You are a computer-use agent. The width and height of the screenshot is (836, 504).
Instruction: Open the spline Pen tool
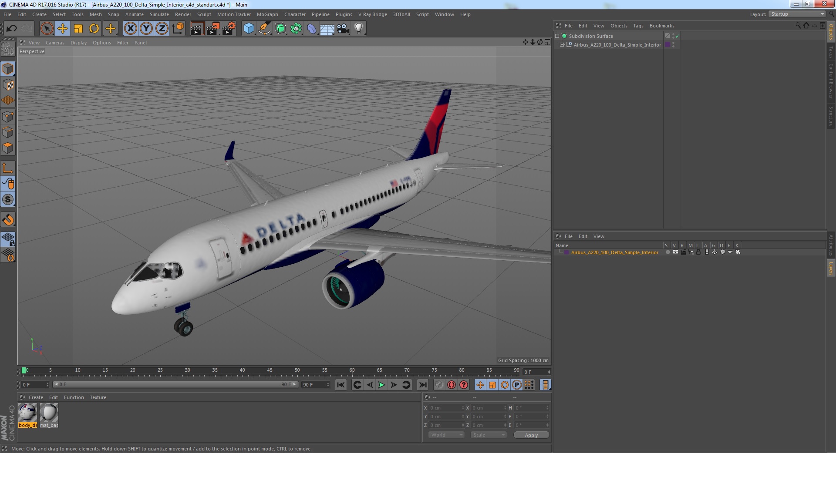pyautogui.click(x=265, y=29)
